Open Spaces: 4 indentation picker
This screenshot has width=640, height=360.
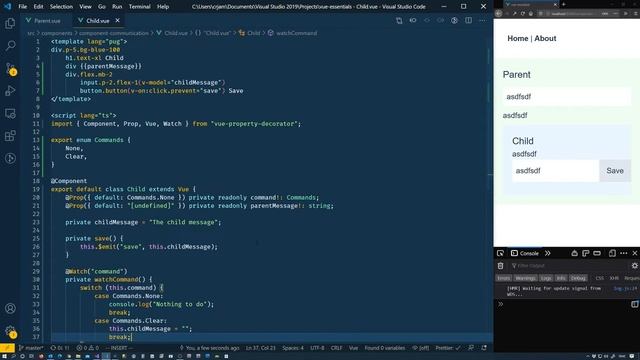pos(293,348)
